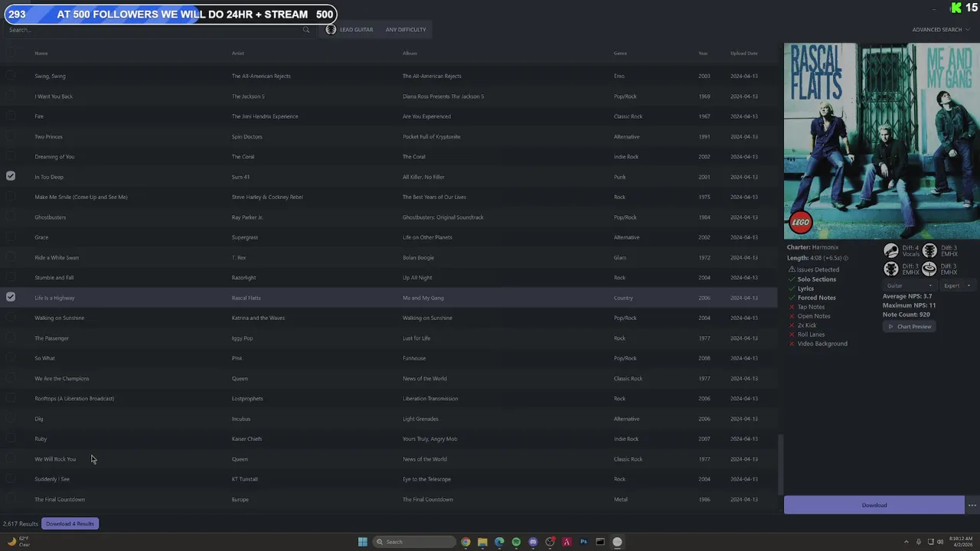Image resolution: width=980 pixels, height=551 pixels.
Task: Uncheck the Life Is a Highway checkbox
Action: pyautogui.click(x=11, y=297)
